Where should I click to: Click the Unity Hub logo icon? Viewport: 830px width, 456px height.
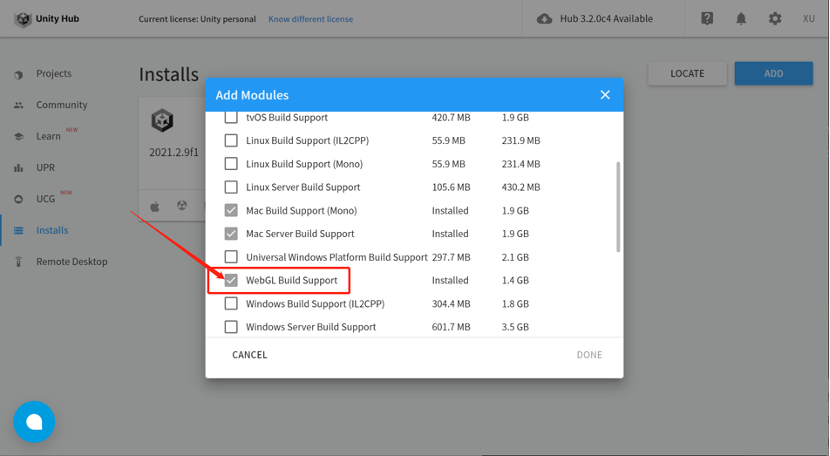pos(23,19)
